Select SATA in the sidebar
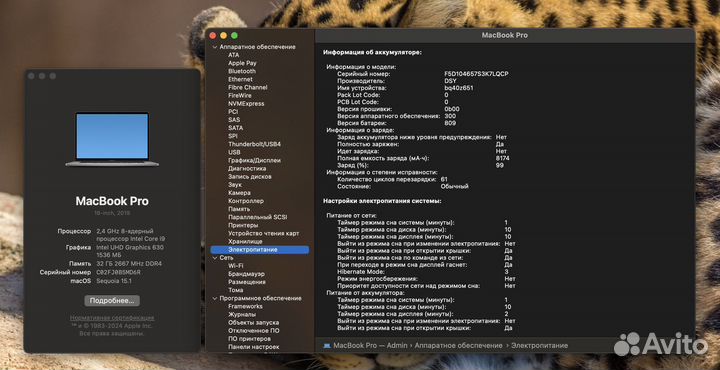 click(x=236, y=128)
